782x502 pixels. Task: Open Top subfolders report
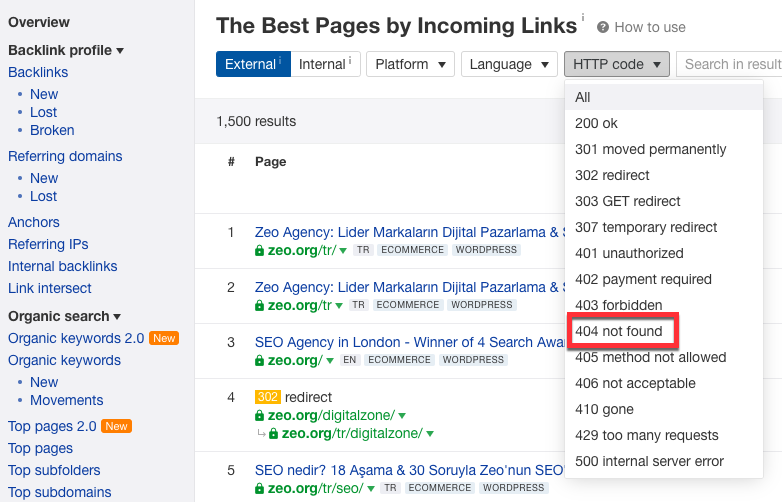click(x=54, y=470)
